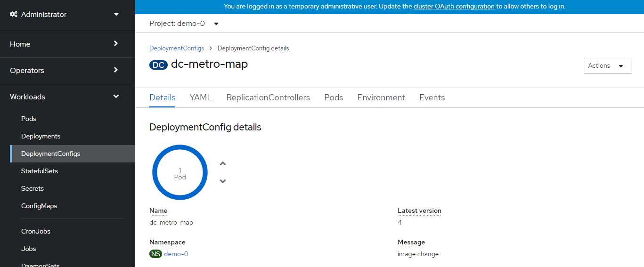644x267 pixels.
Task: Switch to the ReplicationControllers tab
Action: (268, 97)
